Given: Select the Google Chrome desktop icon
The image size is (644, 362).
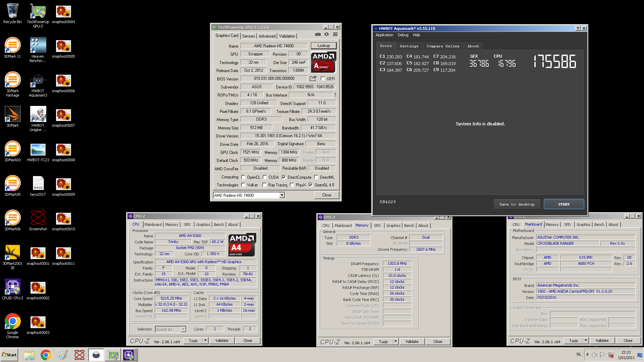Looking at the screenshot, I should pos(12,326).
